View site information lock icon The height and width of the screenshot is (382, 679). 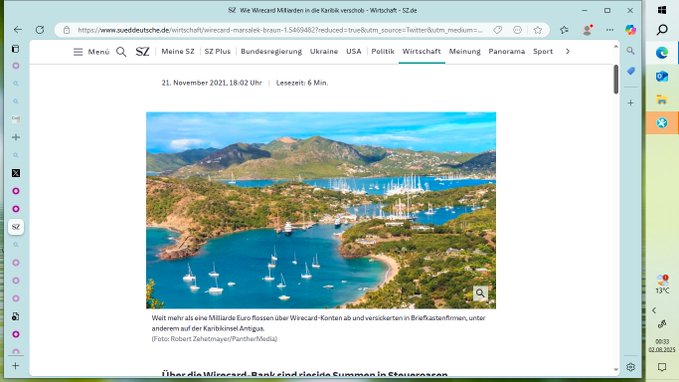point(66,30)
